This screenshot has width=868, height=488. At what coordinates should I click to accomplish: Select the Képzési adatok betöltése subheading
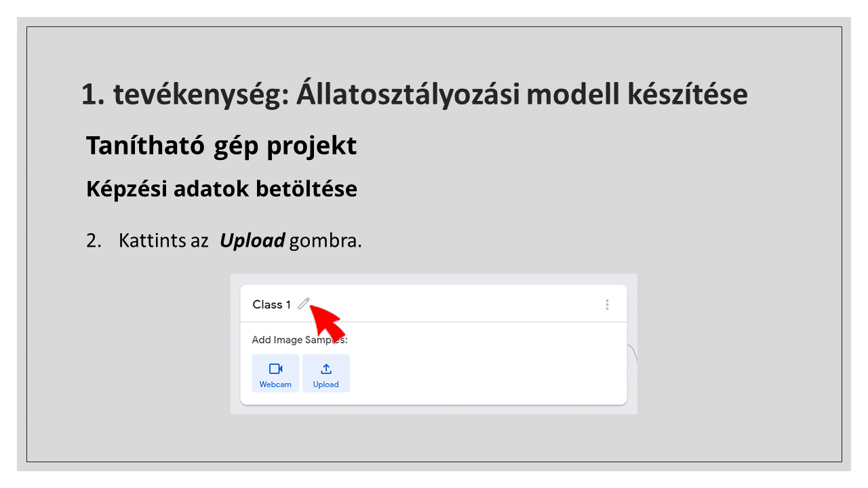point(221,189)
